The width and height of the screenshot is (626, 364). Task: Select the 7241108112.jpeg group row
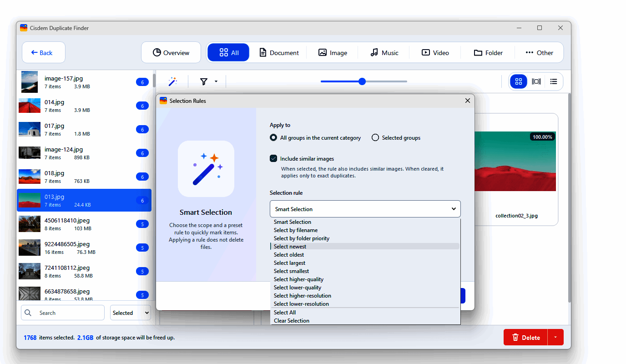84,271
